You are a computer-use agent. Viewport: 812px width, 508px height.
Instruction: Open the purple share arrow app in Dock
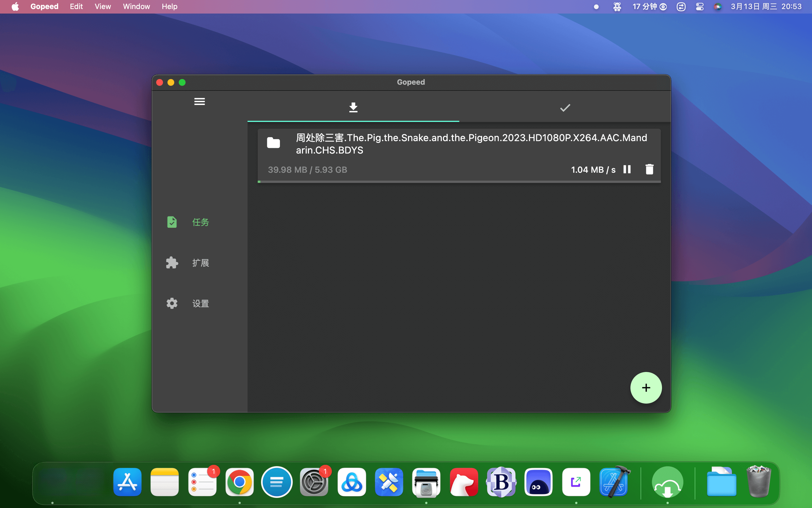[576, 482]
